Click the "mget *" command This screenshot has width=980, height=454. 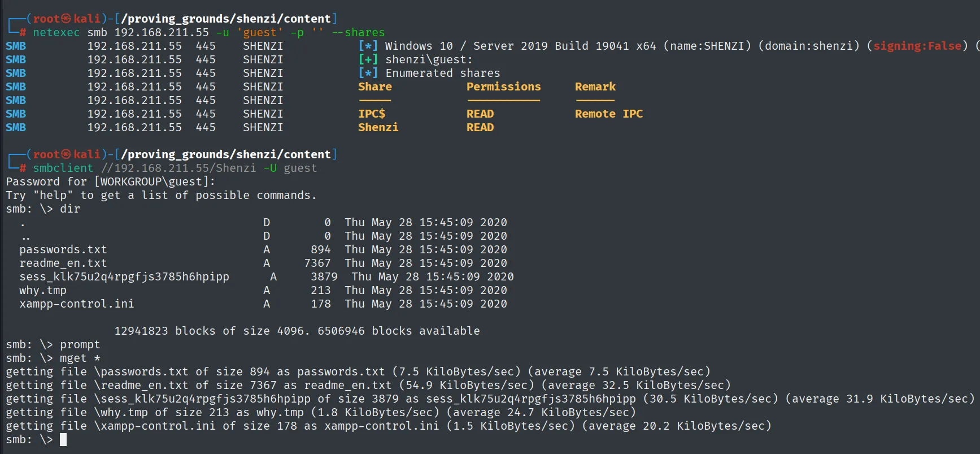pos(80,358)
